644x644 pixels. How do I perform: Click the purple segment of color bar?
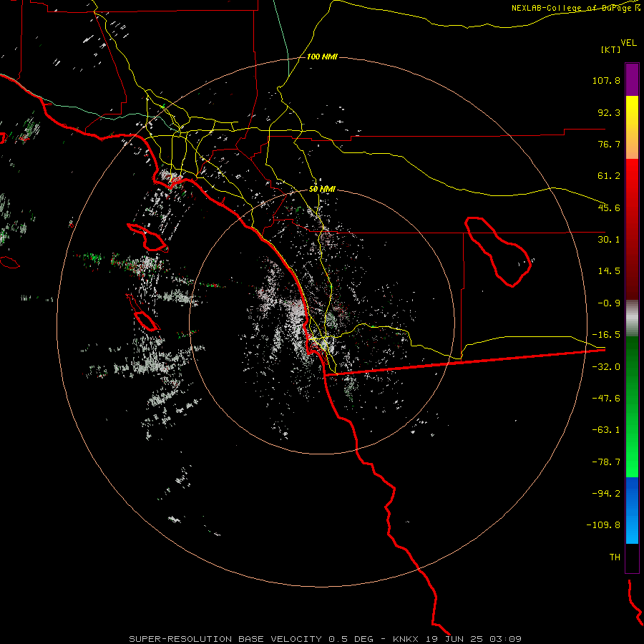(x=632, y=79)
